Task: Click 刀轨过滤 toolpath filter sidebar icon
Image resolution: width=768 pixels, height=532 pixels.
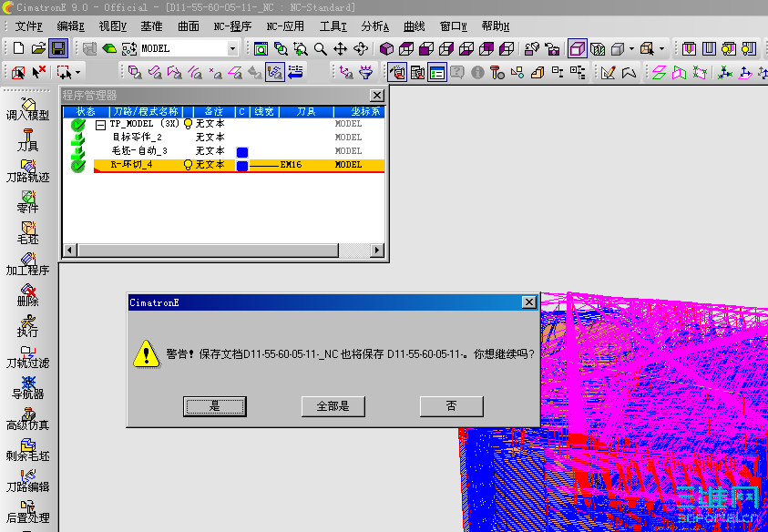Action: tap(28, 358)
